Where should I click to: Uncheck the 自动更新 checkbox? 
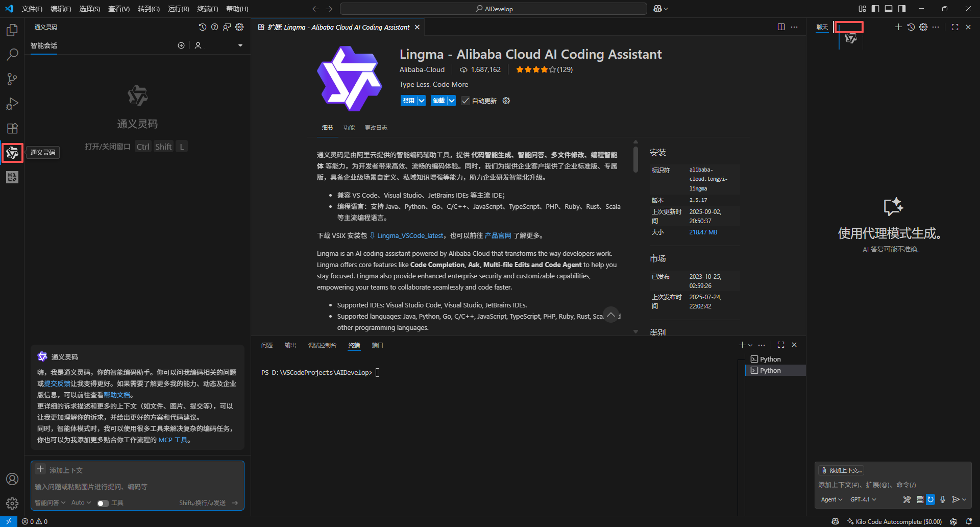coord(465,101)
